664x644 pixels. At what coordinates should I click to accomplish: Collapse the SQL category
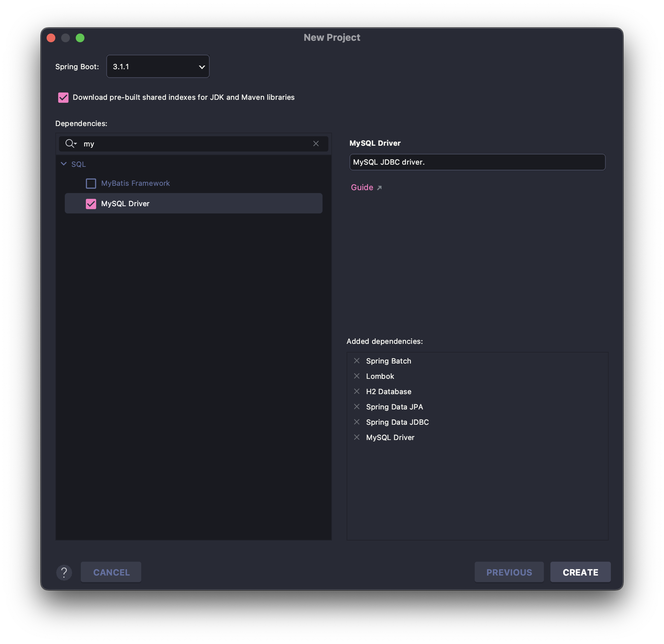(x=64, y=164)
